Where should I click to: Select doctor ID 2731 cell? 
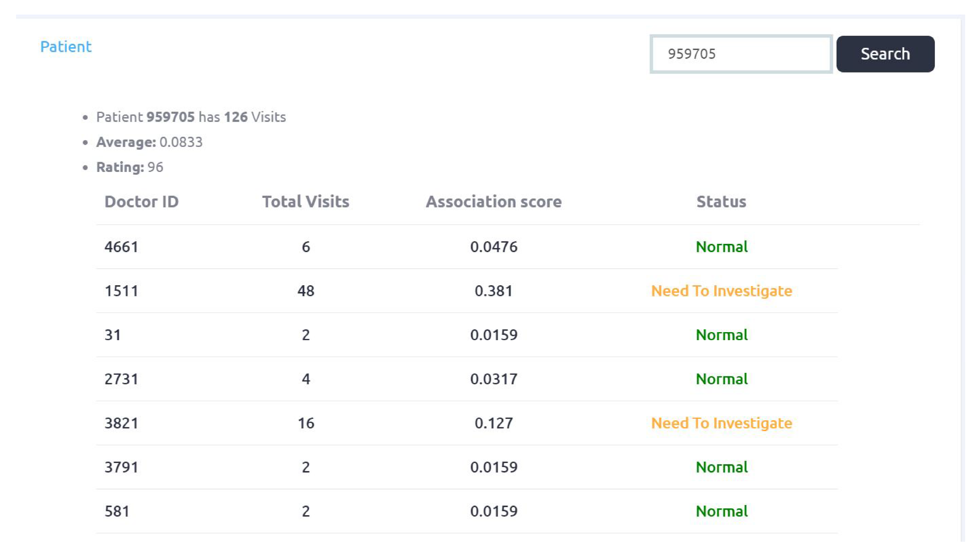121,379
